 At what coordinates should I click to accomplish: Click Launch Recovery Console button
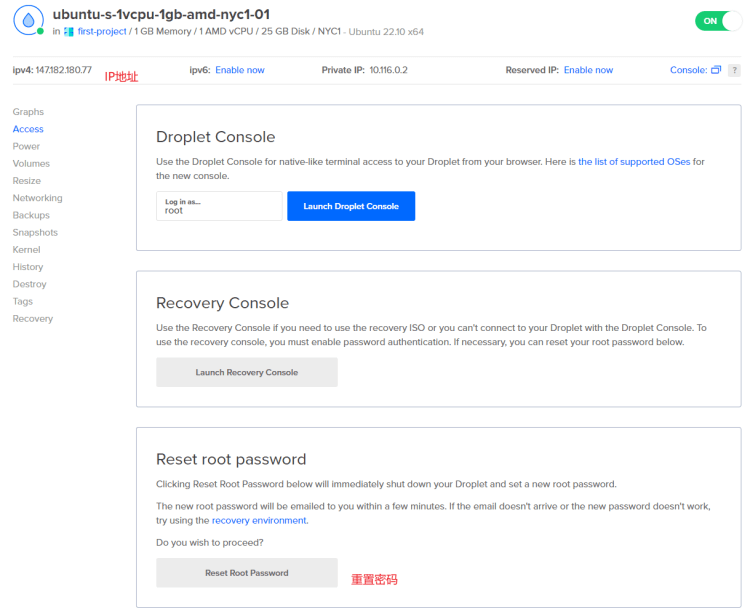click(247, 372)
